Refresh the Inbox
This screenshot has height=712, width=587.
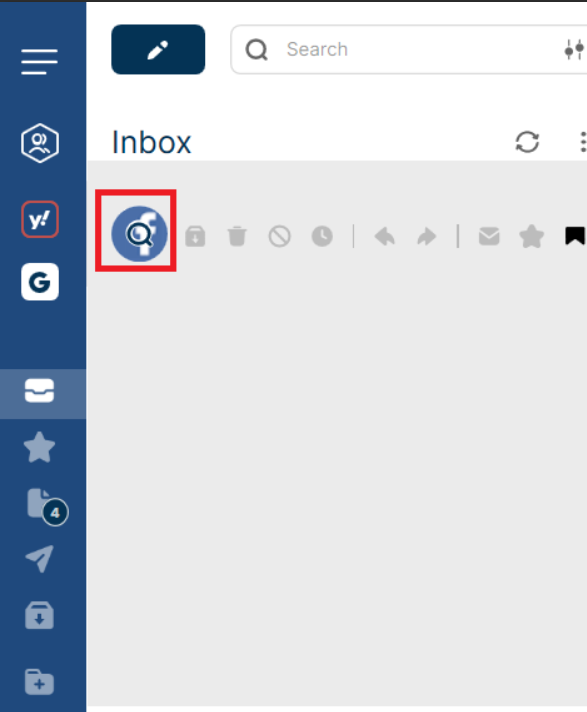click(527, 142)
